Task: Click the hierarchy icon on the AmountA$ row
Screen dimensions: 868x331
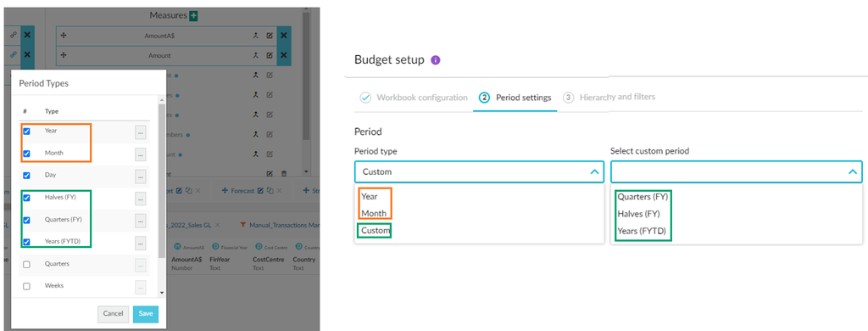Action: [x=256, y=36]
